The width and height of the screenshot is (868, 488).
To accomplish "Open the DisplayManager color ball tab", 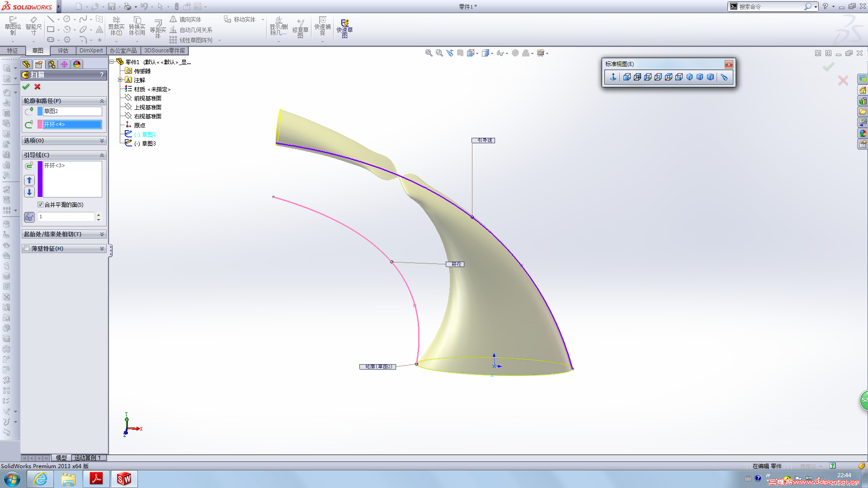I will click(x=77, y=64).
